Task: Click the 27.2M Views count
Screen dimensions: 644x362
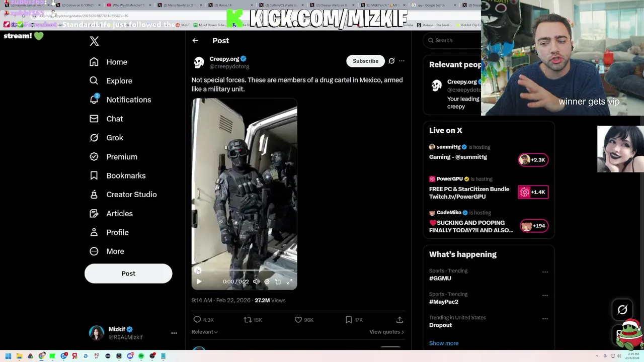Action: click(270, 301)
